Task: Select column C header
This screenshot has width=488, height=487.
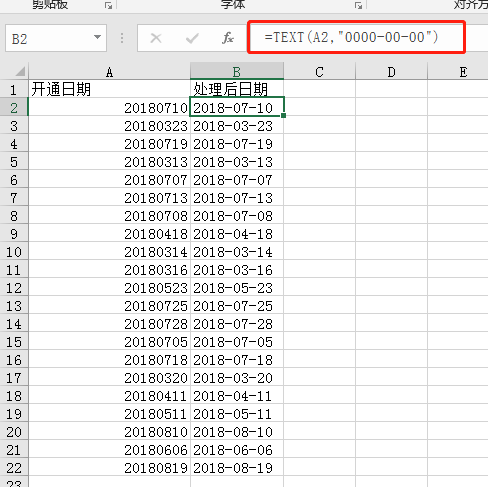Action: [x=319, y=71]
